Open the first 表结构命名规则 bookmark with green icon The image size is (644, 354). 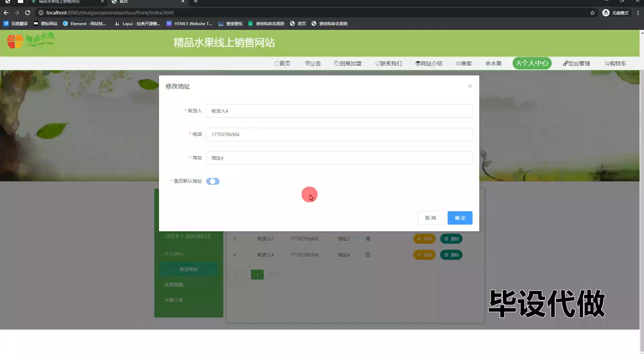(x=266, y=23)
